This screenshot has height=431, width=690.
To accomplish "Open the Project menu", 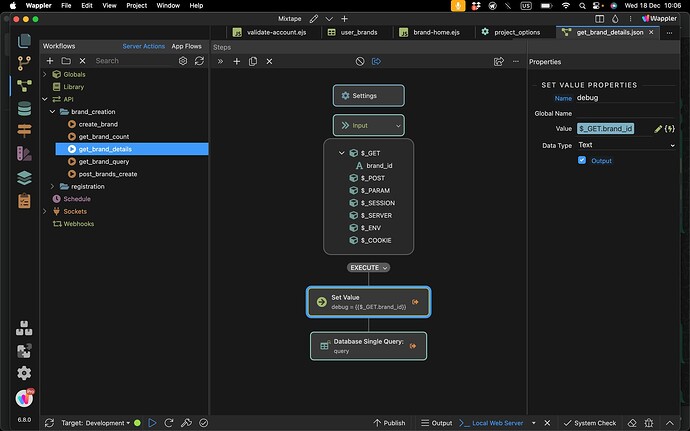I will click(x=136, y=6).
